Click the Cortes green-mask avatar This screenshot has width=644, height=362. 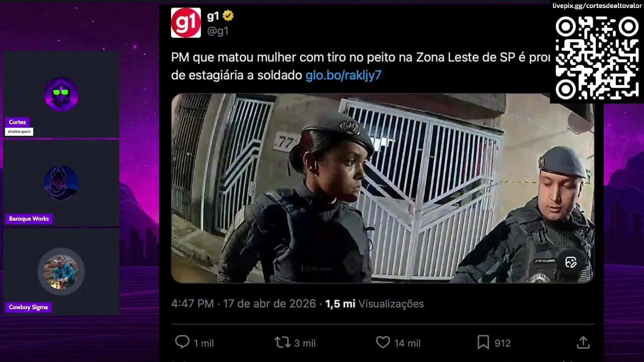pyautogui.click(x=61, y=94)
